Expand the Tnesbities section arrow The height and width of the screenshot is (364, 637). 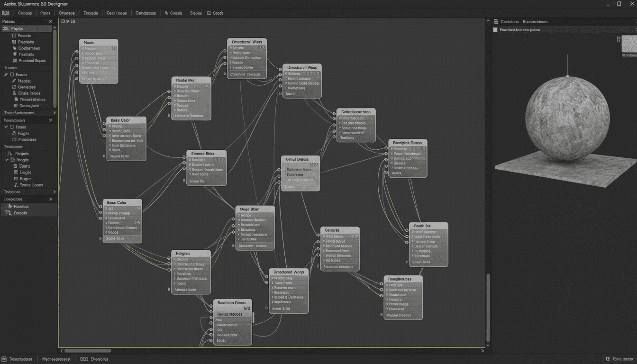pos(55,192)
